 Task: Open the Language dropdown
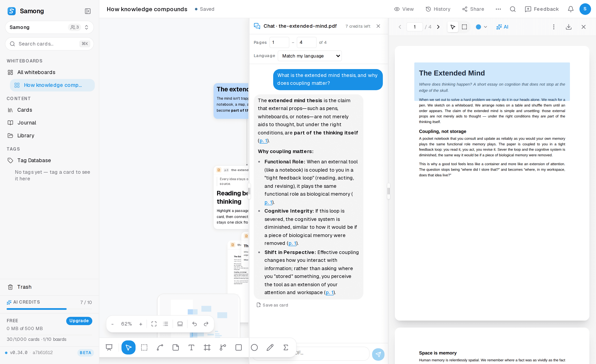(310, 56)
